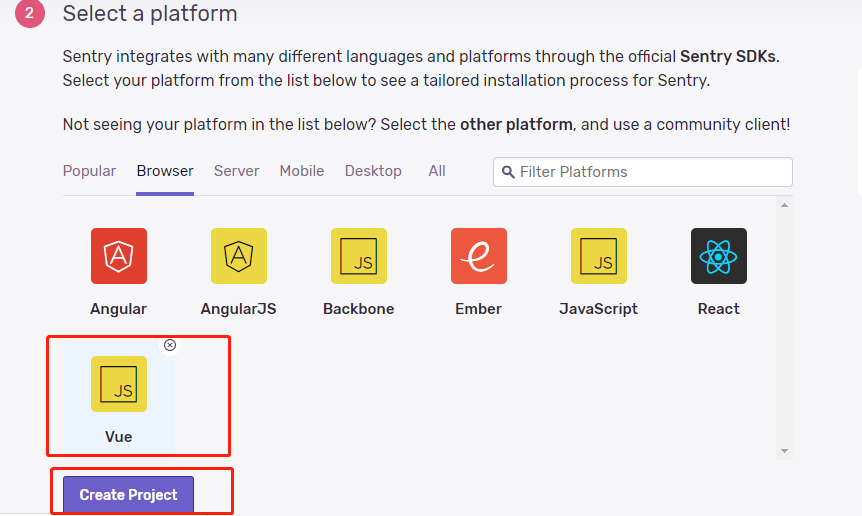
Task: Click the platform list scrollbar up arrow
Action: 784,206
